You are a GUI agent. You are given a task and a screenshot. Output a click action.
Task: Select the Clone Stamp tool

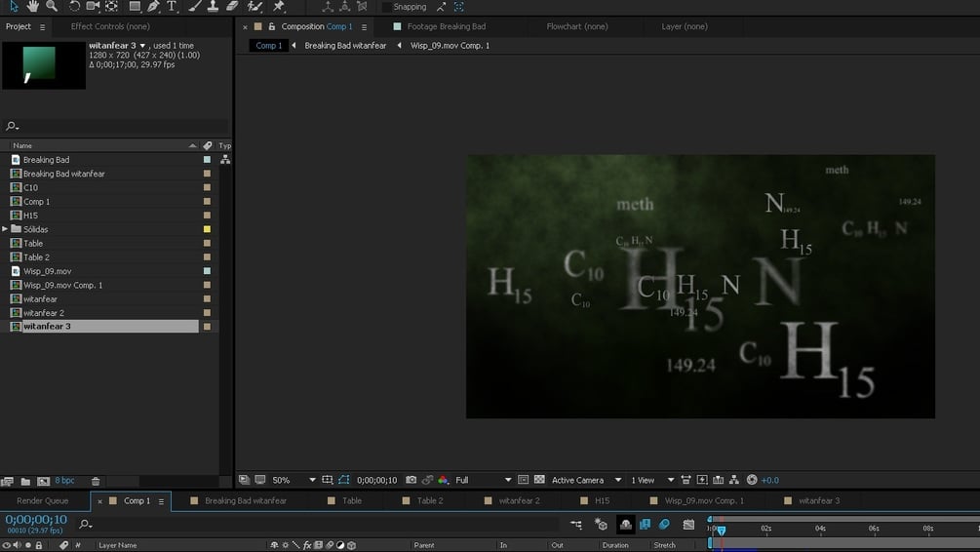pos(214,6)
